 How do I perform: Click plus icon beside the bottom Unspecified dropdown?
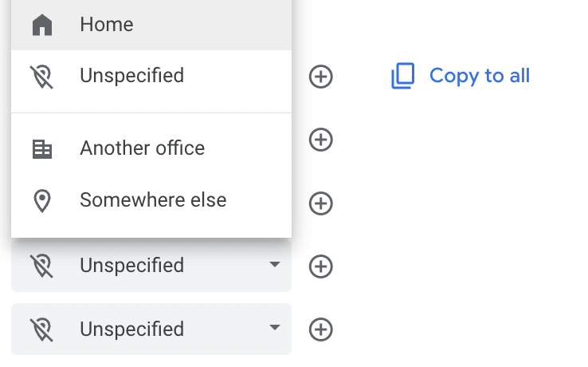click(320, 330)
